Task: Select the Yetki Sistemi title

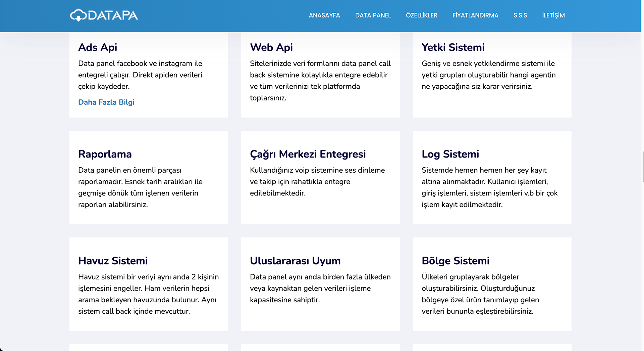Action: pyautogui.click(x=453, y=47)
